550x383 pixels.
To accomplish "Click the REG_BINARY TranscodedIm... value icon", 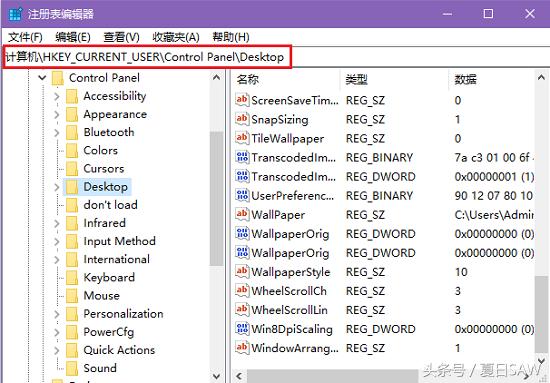I will click(242, 157).
